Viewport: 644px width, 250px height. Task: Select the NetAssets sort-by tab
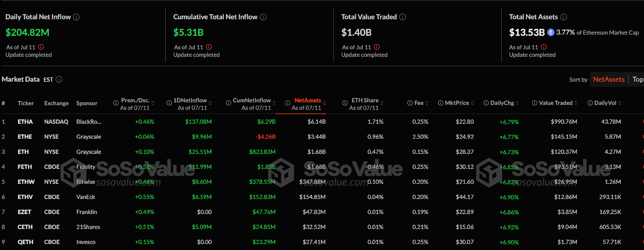609,79
